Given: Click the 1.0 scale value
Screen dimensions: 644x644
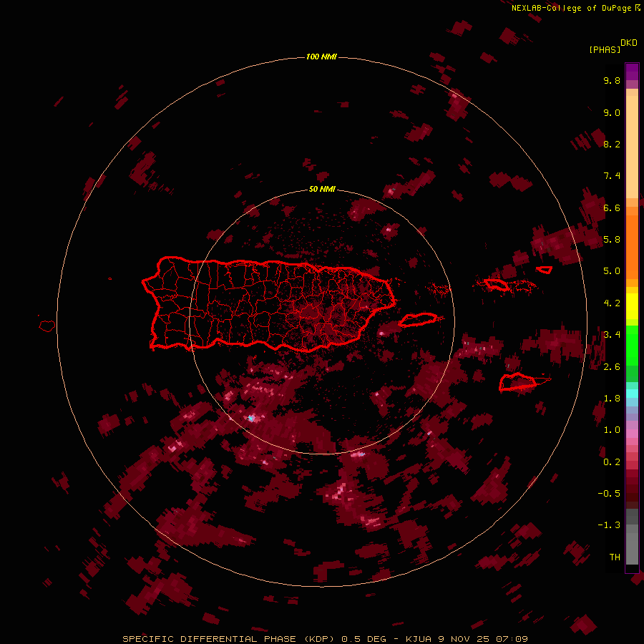Looking at the screenshot, I should [x=612, y=430].
